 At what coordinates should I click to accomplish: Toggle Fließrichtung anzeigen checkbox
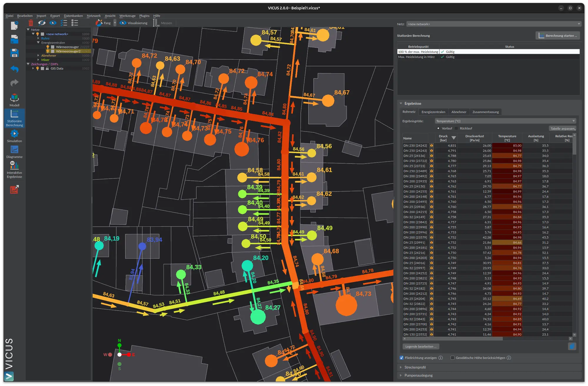(402, 358)
